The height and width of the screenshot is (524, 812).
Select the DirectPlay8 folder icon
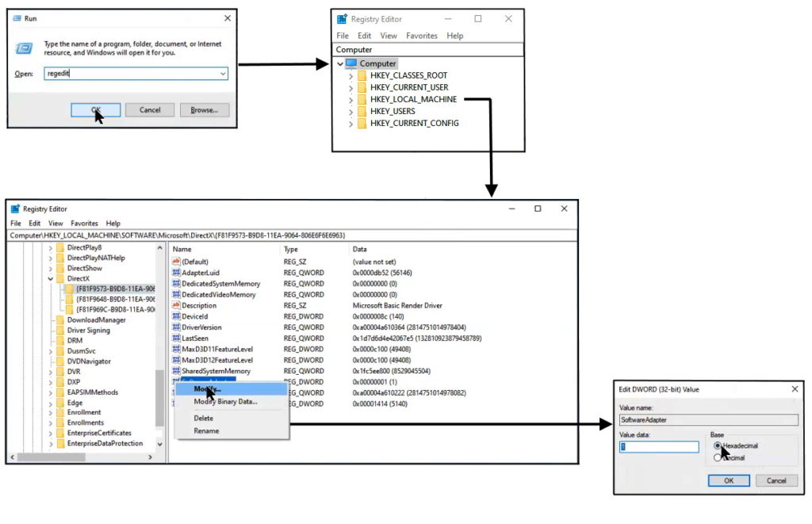(60, 247)
